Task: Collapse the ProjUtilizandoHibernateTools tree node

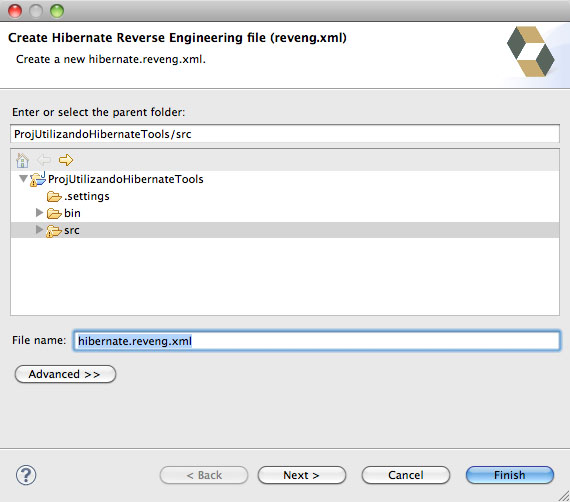Action: click(23, 178)
